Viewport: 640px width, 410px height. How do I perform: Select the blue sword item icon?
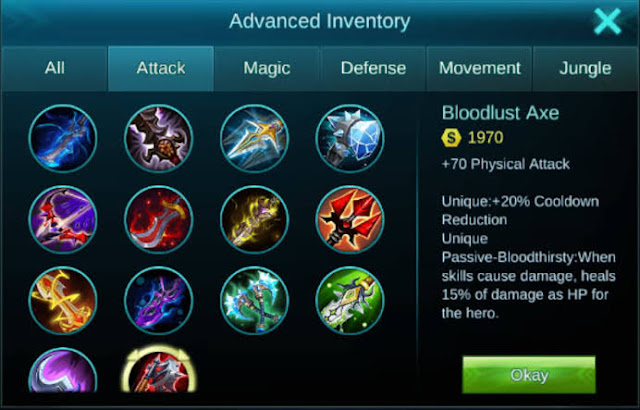pyautogui.click(x=63, y=139)
